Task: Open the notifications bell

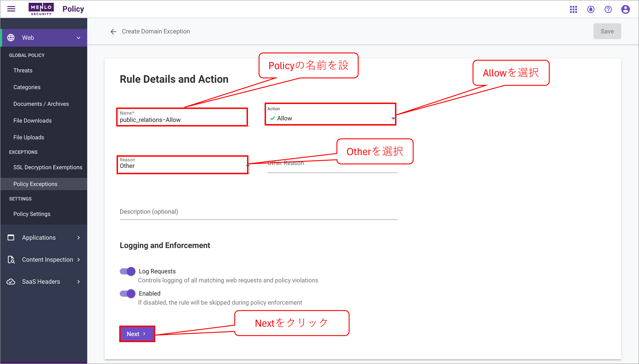Action: point(591,9)
